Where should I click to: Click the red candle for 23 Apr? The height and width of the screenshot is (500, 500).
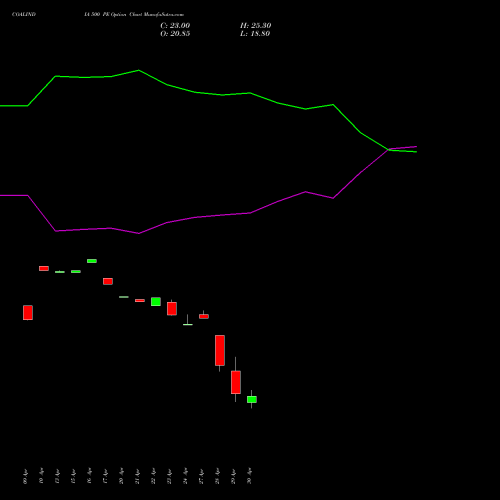[x=172, y=309]
